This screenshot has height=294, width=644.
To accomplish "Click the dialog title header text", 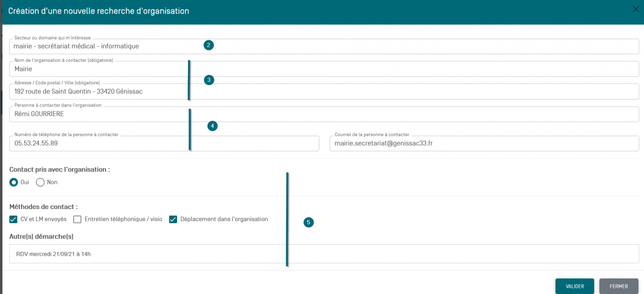I will (99, 11).
